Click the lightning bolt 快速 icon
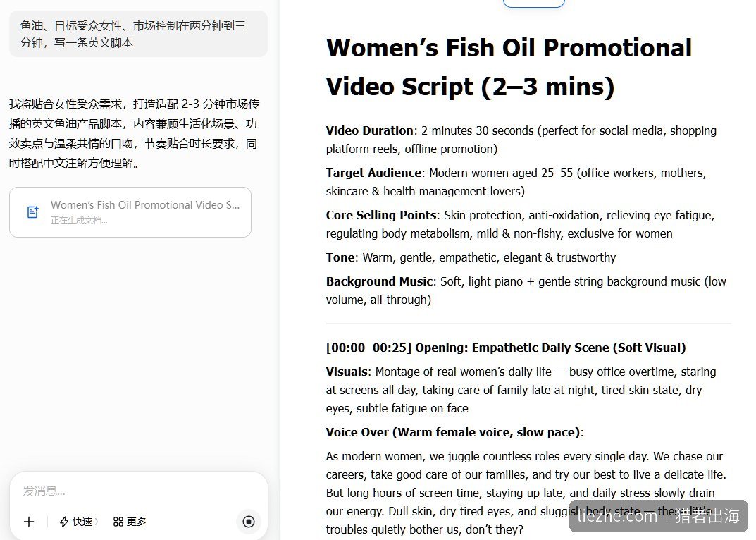The width and height of the screenshot is (756, 540). click(63, 522)
